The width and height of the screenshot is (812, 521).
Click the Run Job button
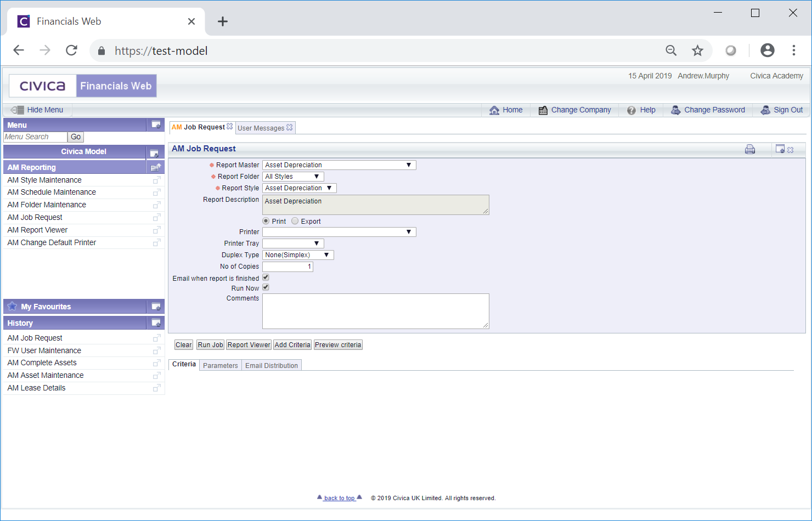[x=211, y=345]
